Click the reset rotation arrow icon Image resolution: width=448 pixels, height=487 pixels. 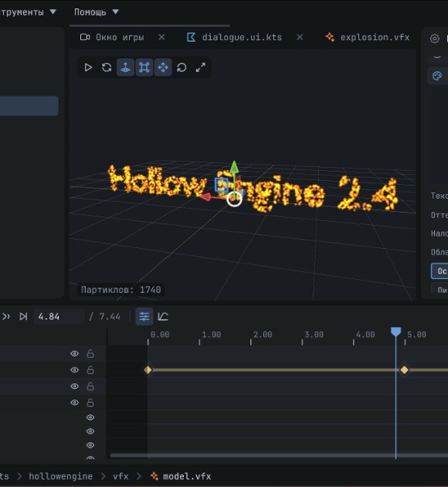click(182, 67)
